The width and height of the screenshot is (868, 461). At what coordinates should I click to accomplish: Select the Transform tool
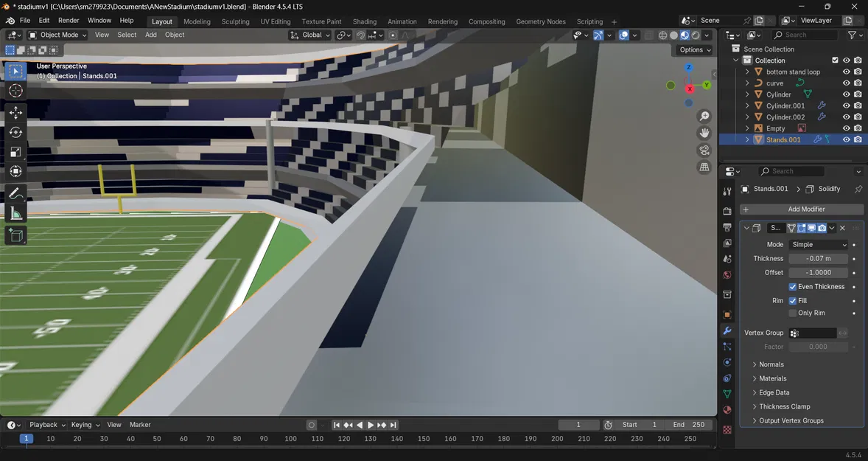(x=15, y=171)
